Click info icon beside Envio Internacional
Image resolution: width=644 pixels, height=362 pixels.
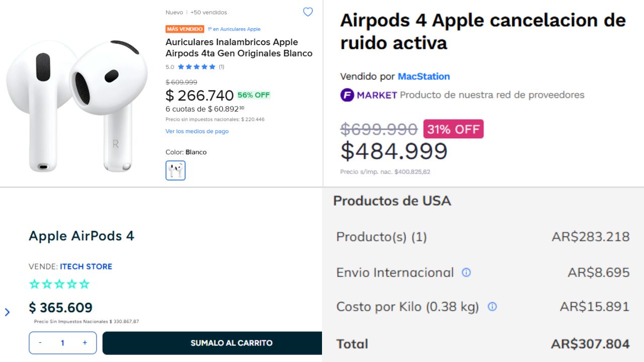pos(466,273)
